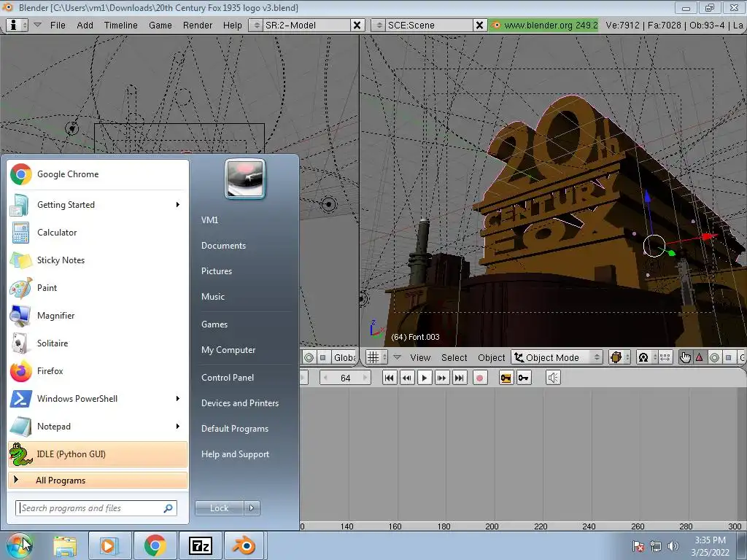Open pivot point selector icon
This screenshot has width=747, height=560.
pyautogui.click(x=647, y=357)
